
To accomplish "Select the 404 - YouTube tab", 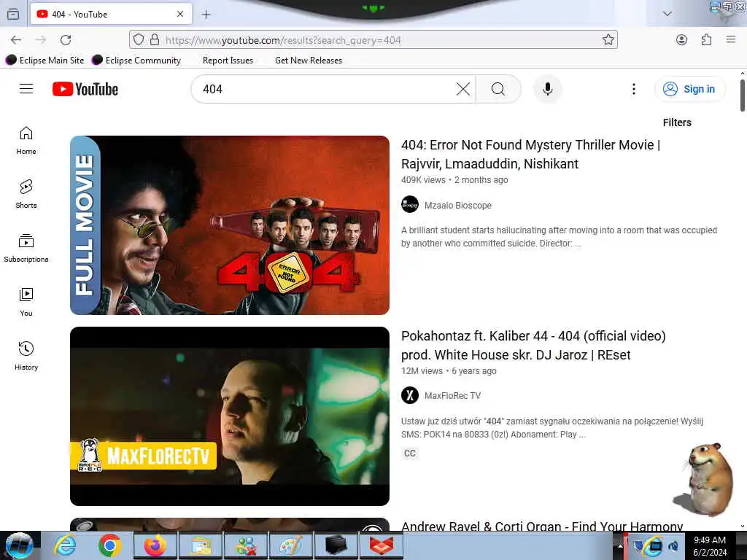I will tap(111, 15).
